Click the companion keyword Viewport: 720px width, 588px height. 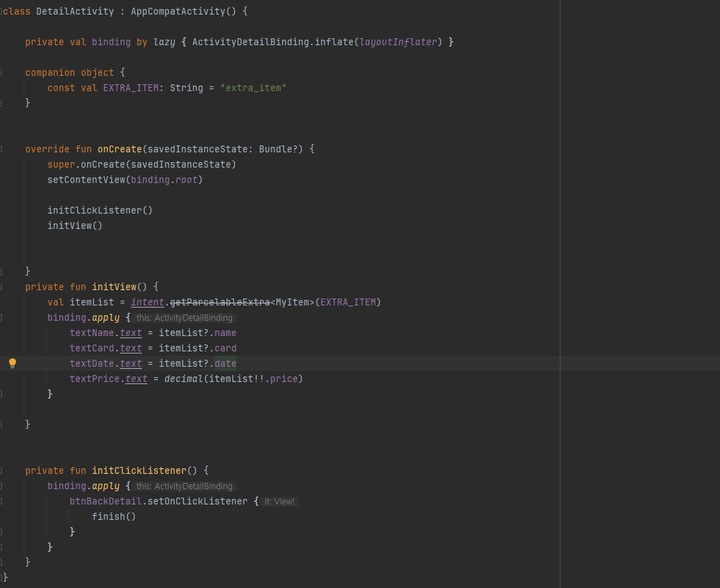(x=50, y=72)
